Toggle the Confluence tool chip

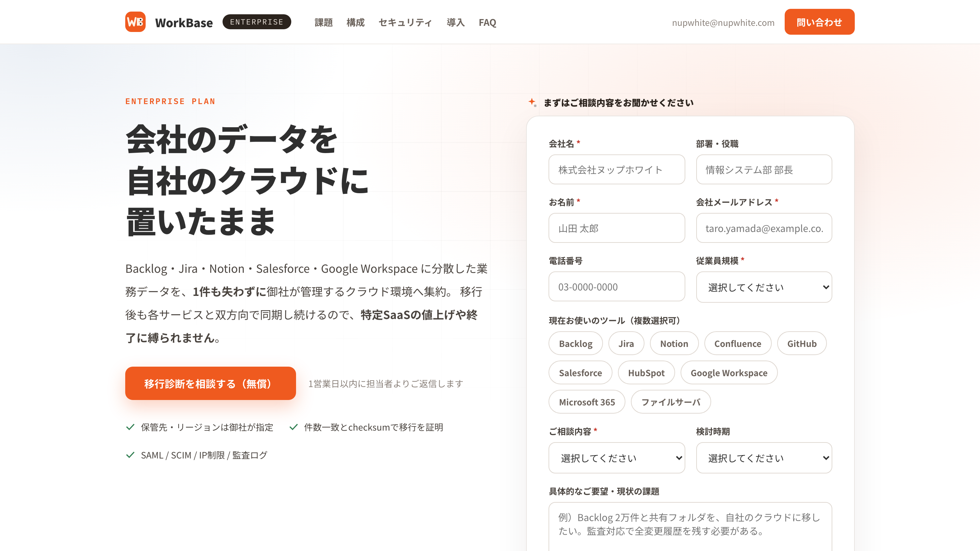click(738, 343)
